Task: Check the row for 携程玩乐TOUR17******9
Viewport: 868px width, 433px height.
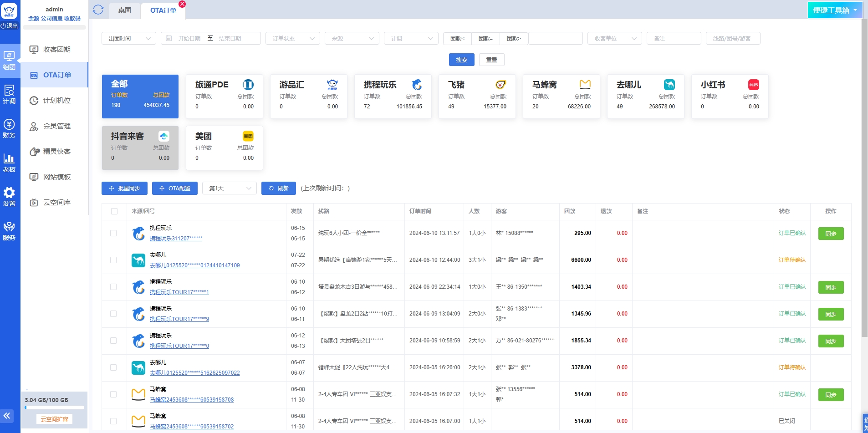Action: 113,314
